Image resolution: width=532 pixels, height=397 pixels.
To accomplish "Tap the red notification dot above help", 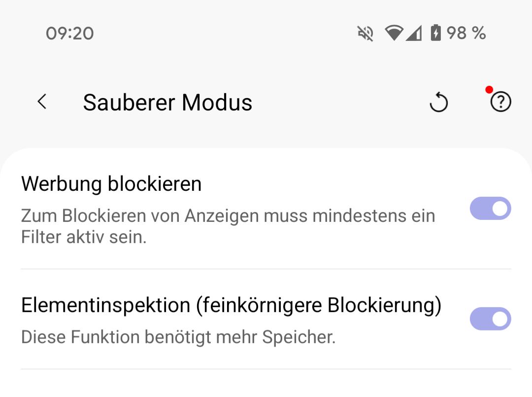I will (x=489, y=90).
